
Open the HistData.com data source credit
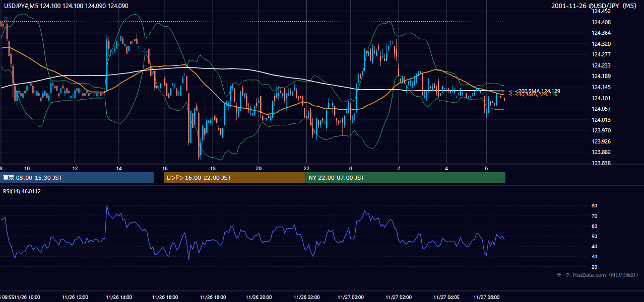[597, 275]
